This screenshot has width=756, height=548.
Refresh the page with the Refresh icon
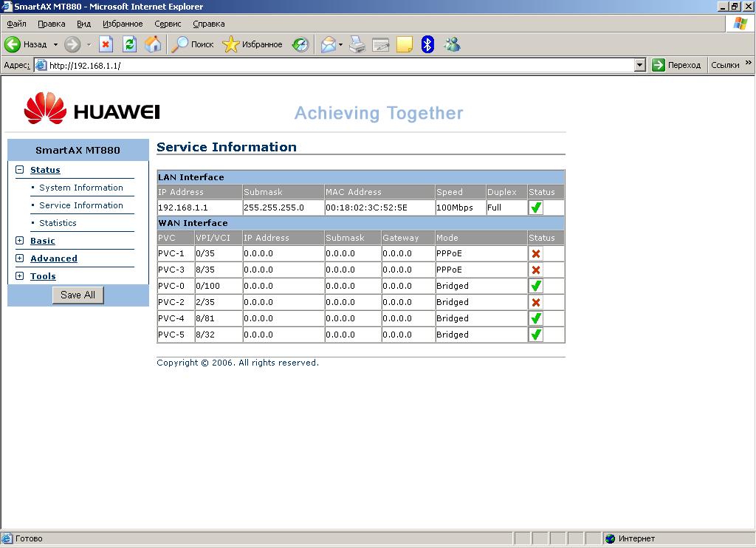click(x=130, y=44)
